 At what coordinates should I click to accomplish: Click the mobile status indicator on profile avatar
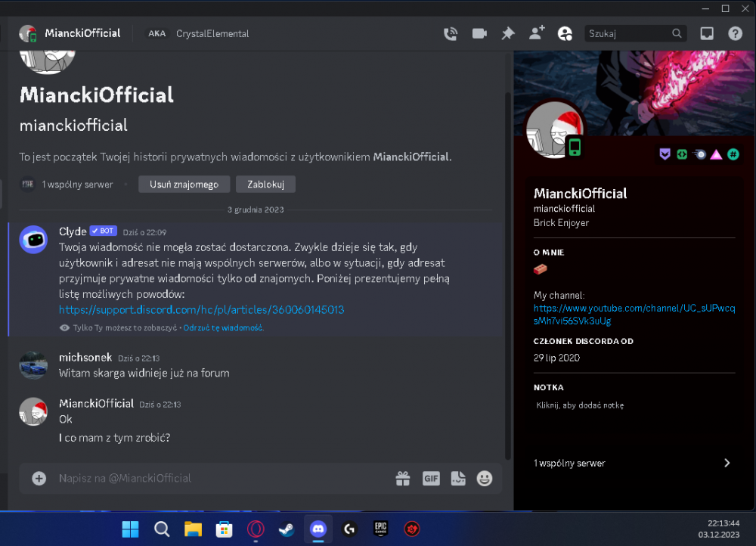(x=575, y=147)
